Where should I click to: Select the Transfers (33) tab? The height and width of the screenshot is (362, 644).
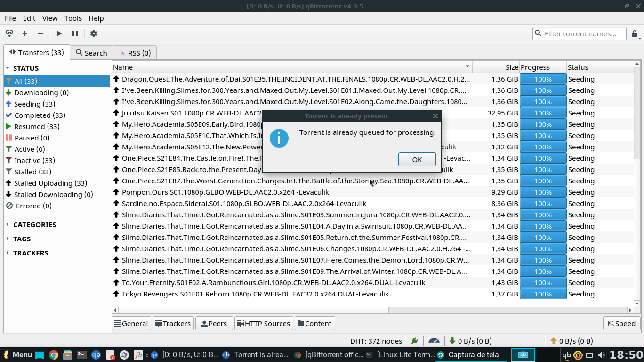coord(37,52)
